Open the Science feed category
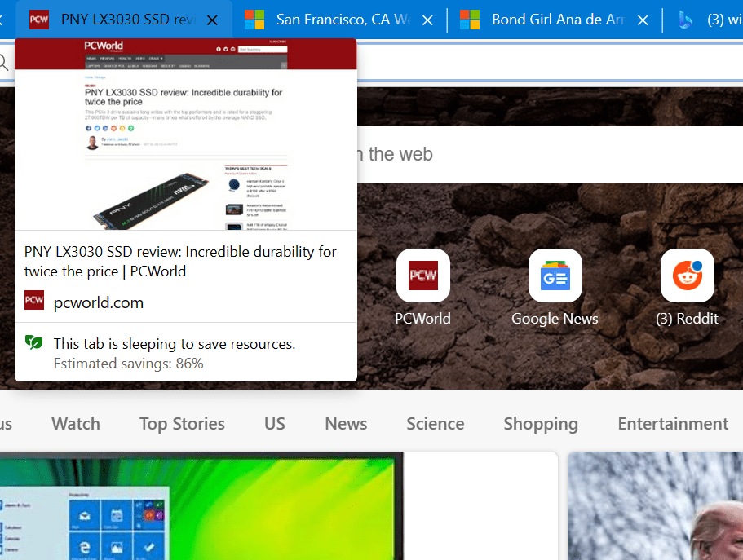This screenshot has height=560, width=743. 436,424
